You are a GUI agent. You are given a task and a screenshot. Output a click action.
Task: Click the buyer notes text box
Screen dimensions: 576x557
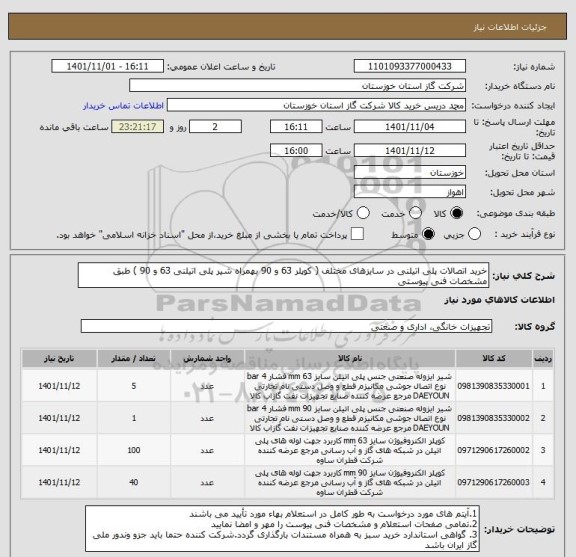point(282,529)
